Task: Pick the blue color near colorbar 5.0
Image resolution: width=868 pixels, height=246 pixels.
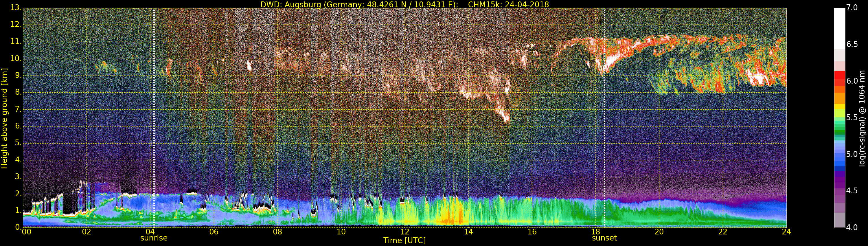Action: pyautogui.click(x=839, y=155)
